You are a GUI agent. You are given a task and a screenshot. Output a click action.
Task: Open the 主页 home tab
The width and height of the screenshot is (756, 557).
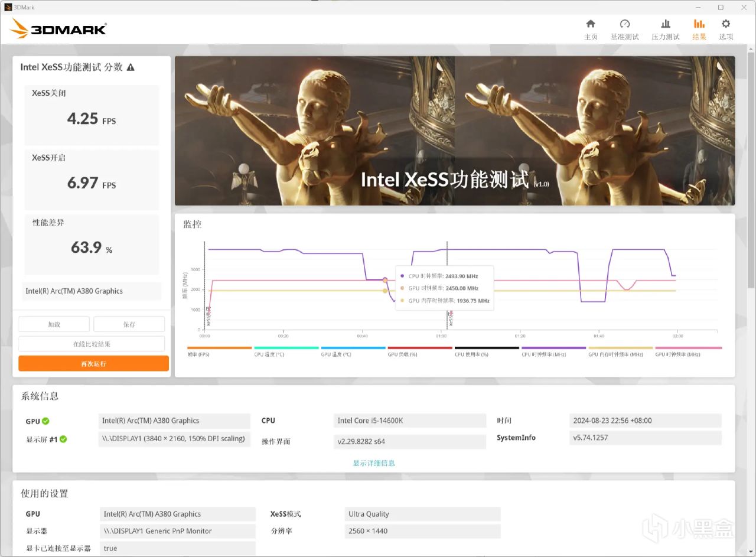[x=591, y=30]
